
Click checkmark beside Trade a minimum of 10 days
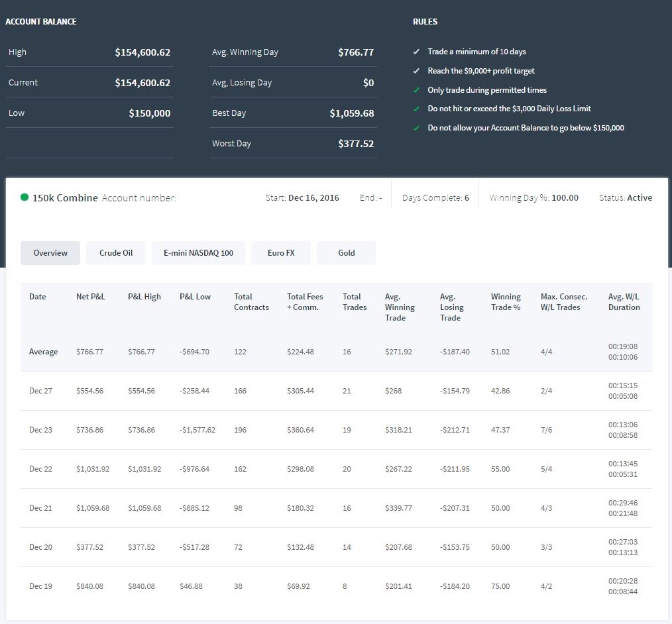click(x=416, y=52)
